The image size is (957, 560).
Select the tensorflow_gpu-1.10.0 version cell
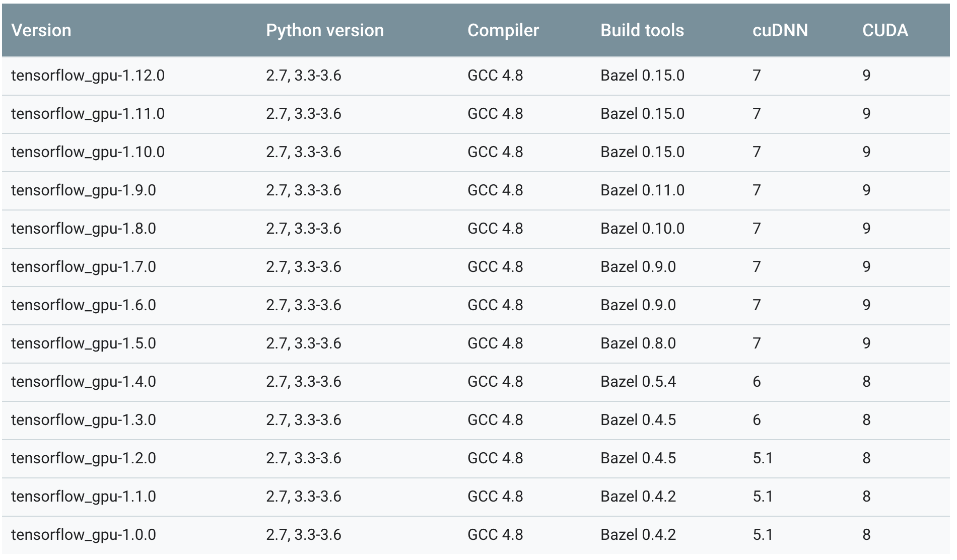(88, 152)
